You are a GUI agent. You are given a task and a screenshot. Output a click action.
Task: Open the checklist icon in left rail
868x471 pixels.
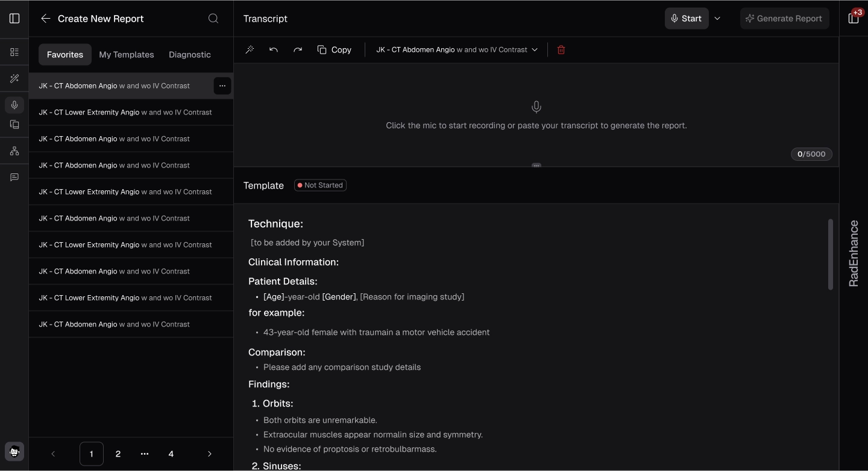pyautogui.click(x=14, y=52)
